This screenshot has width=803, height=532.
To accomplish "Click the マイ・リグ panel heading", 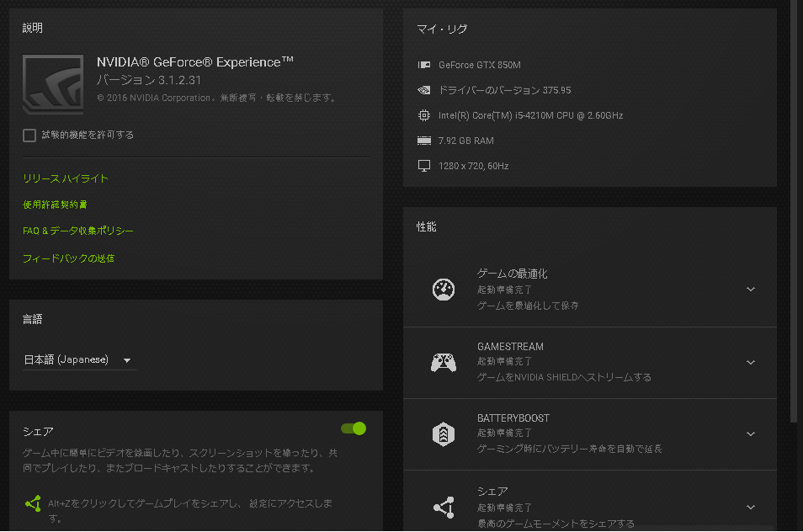I will pos(442,29).
